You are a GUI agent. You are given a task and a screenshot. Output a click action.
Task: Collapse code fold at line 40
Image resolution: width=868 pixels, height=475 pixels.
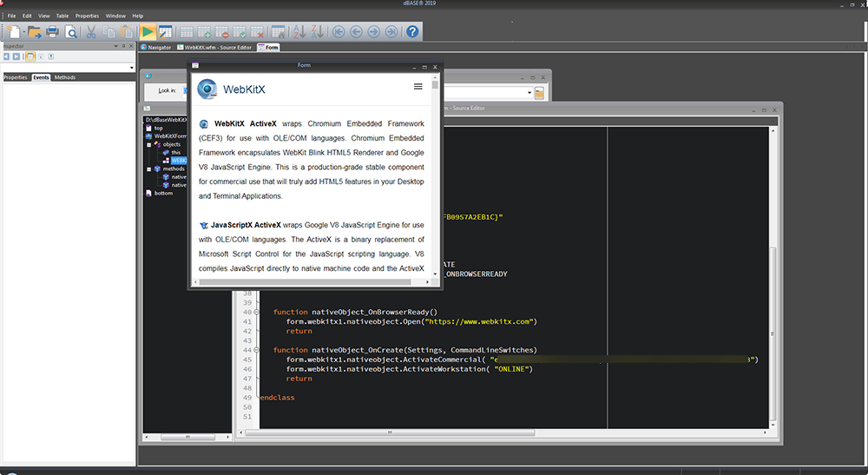256,313
